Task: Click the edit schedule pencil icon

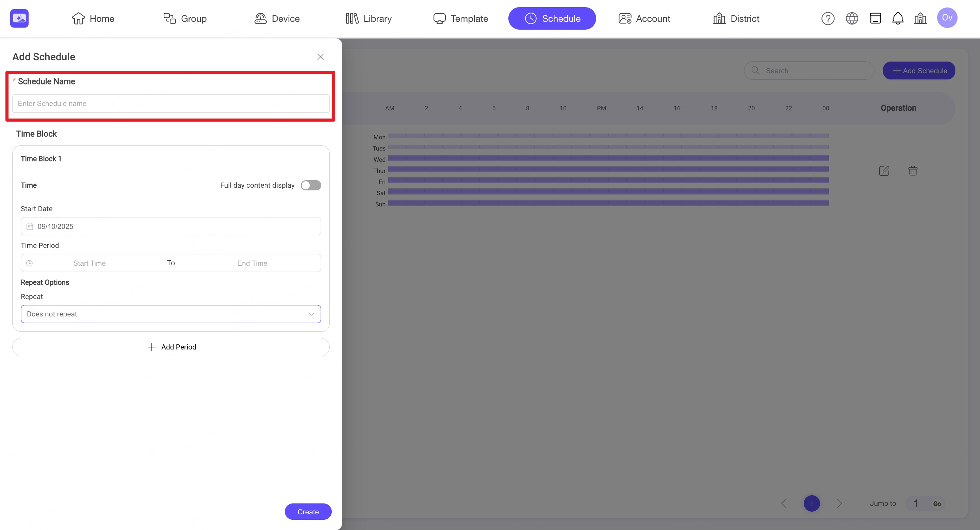Action: point(884,171)
